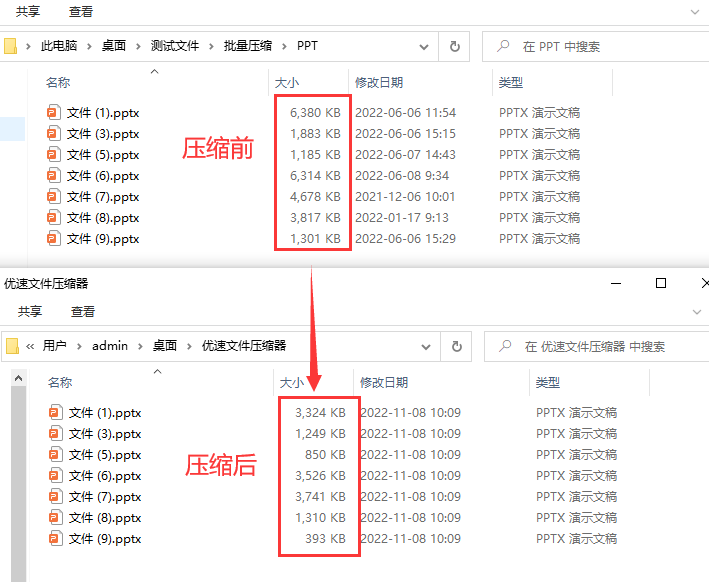The width and height of the screenshot is (709, 582).
Task: Select compressed 文件 (3).pptx icon in 优速文件压缩器 folder
Action: point(55,434)
